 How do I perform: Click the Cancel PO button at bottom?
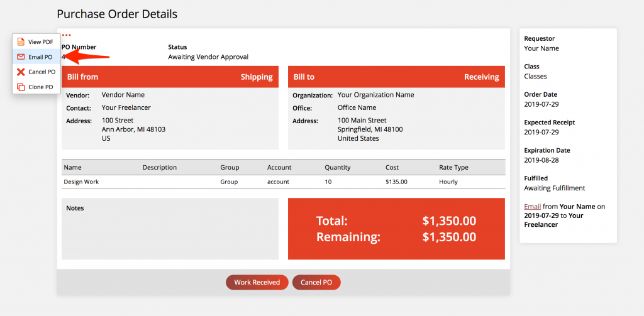tap(316, 282)
